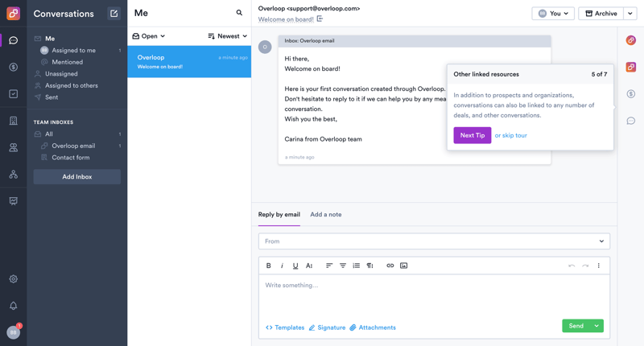Apply bold formatting in reply editor
This screenshot has height=346, width=644.
point(269,266)
